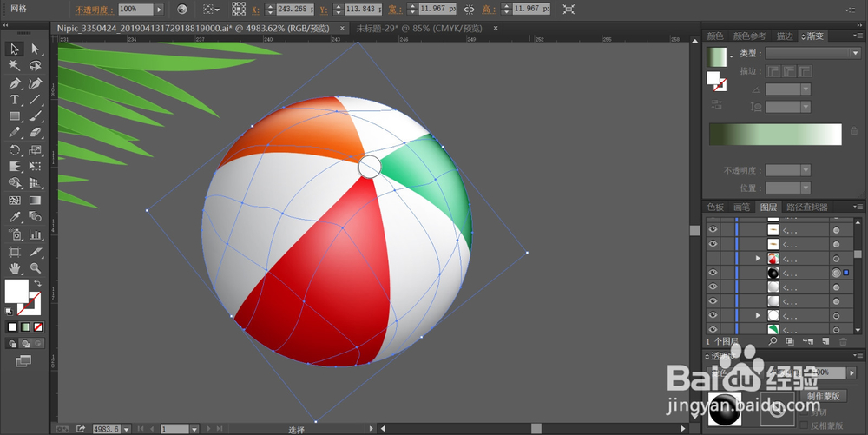
Task: Select the Eraser tool
Action: pyautogui.click(x=36, y=133)
